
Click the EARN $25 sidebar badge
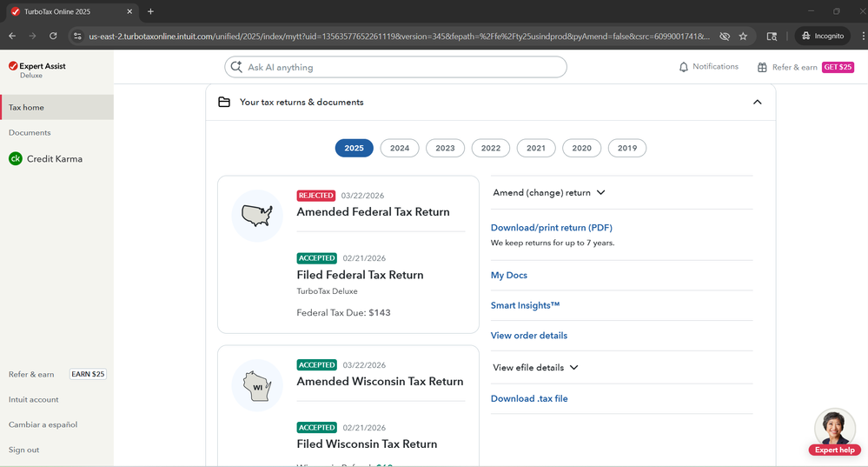(x=88, y=374)
